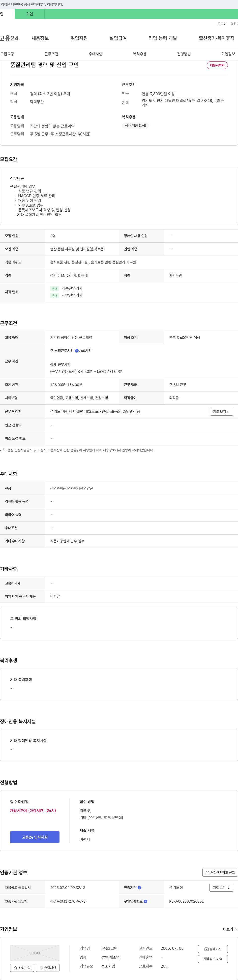
Task: Click 제빵산업기사 qualification text
Action: [x=72, y=295]
